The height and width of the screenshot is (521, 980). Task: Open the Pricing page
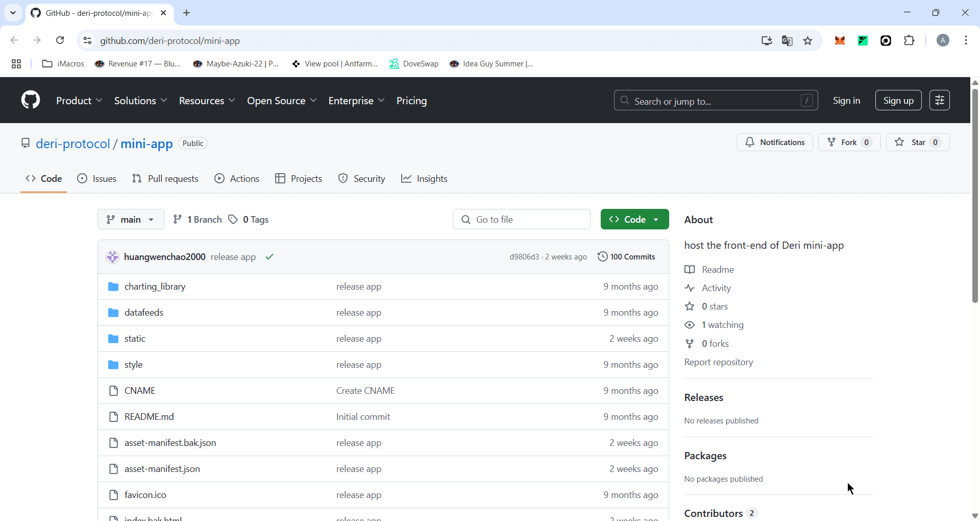(411, 101)
